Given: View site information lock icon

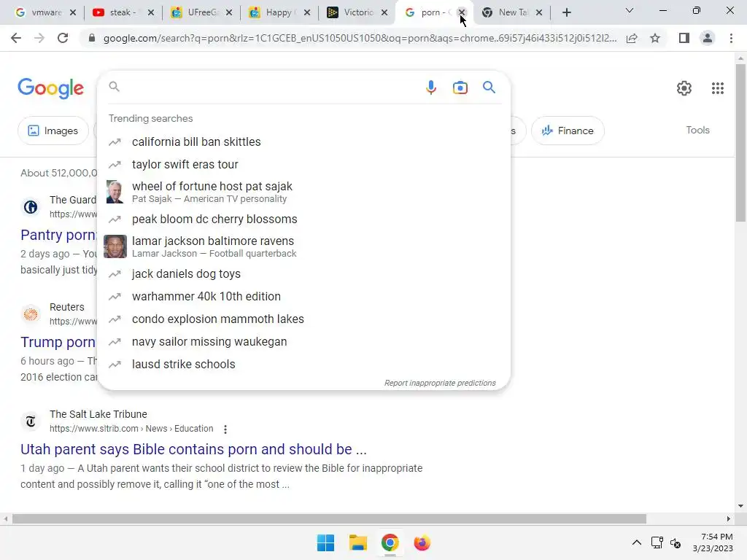Looking at the screenshot, I should tap(92, 38).
